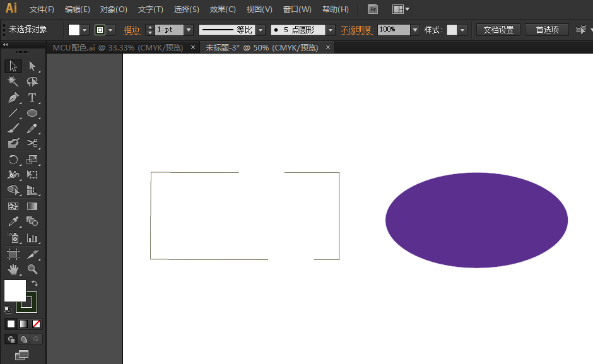Screen dimensions: 593x364
Task: Select the Rotate tool
Action: click(x=13, y=160)
